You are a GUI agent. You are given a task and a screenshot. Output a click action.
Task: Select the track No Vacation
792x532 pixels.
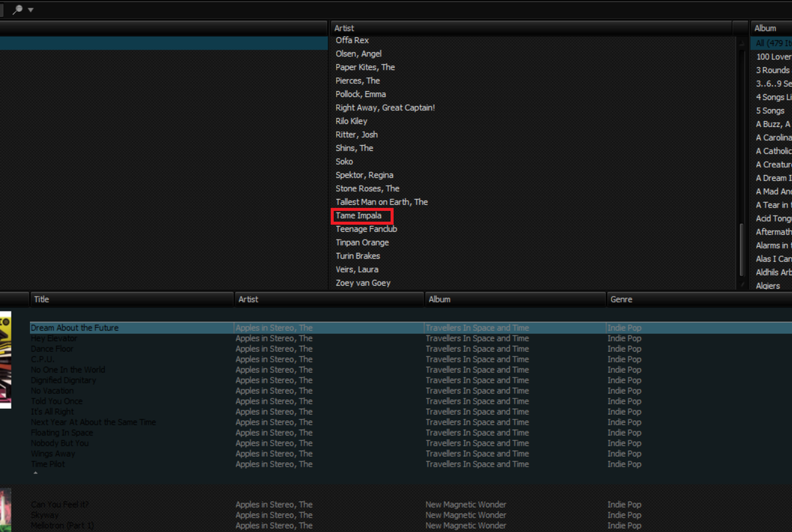tap(52, 390)
